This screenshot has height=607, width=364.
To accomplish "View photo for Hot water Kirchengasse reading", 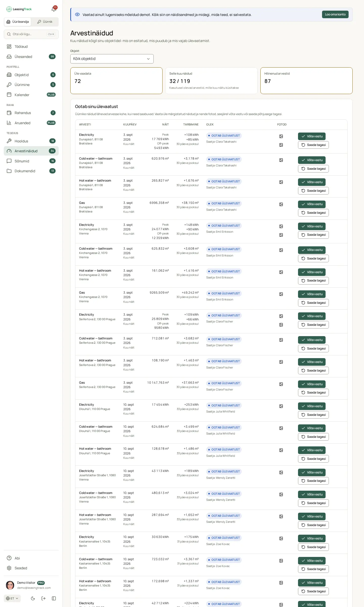I will coord(281,272).
